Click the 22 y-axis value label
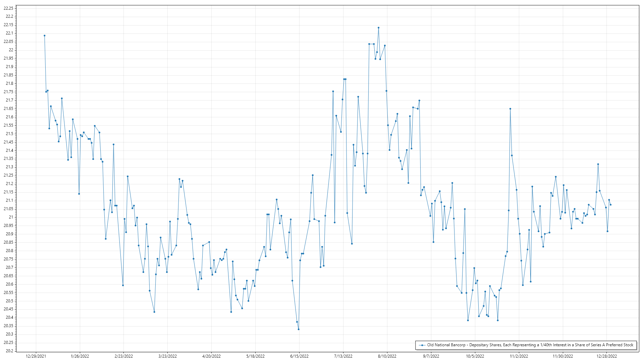Image resolution: width=644 pixels, height=362 pixels. pyautogui.click(x=11, y=50)
